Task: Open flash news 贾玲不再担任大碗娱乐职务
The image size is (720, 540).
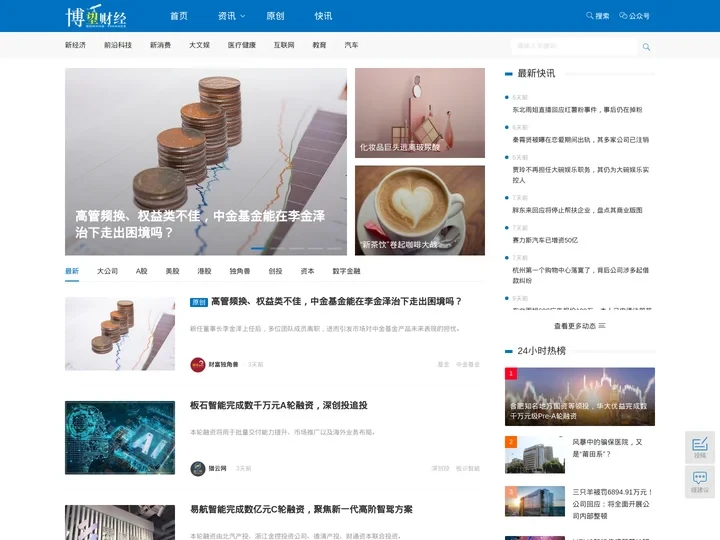Action: 580,175
